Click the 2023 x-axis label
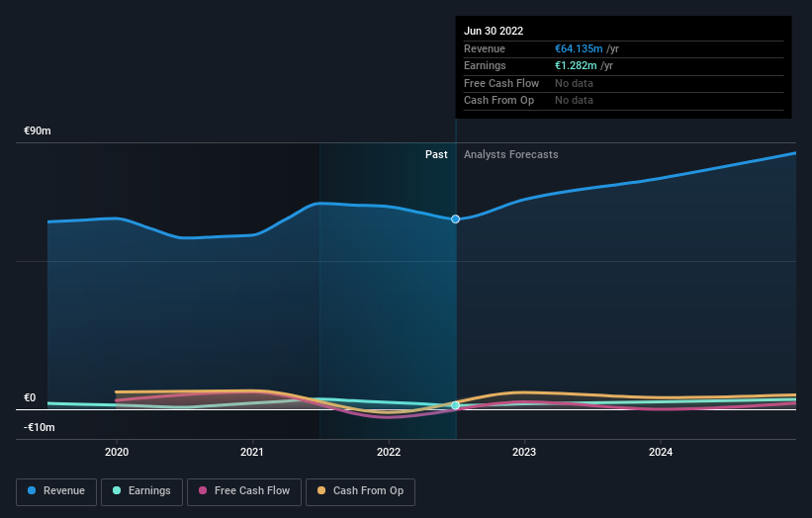812x518 pixels. [x=524, y=452]
